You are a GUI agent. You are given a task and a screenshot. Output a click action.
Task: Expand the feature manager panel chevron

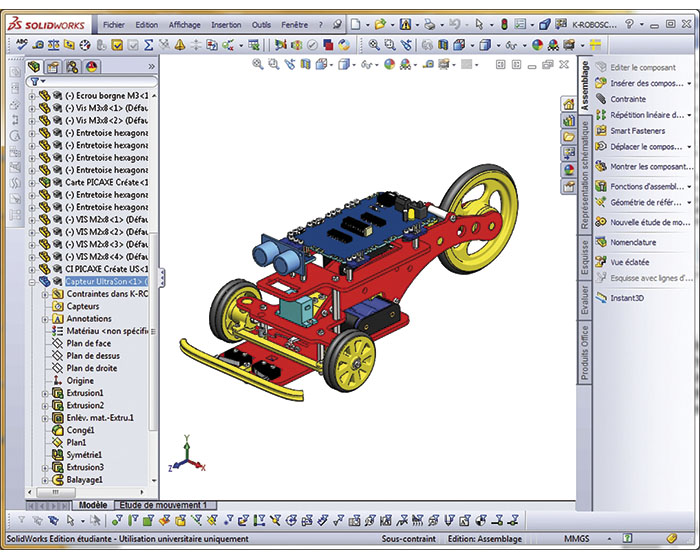pyautogui.click(x=151, y=66)
